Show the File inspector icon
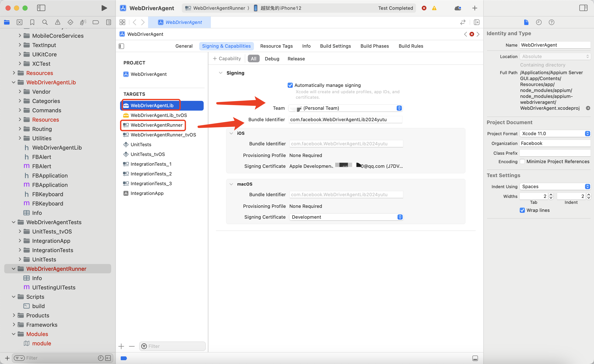The height and width of the screenshot is (364, 594). [526, 22]
